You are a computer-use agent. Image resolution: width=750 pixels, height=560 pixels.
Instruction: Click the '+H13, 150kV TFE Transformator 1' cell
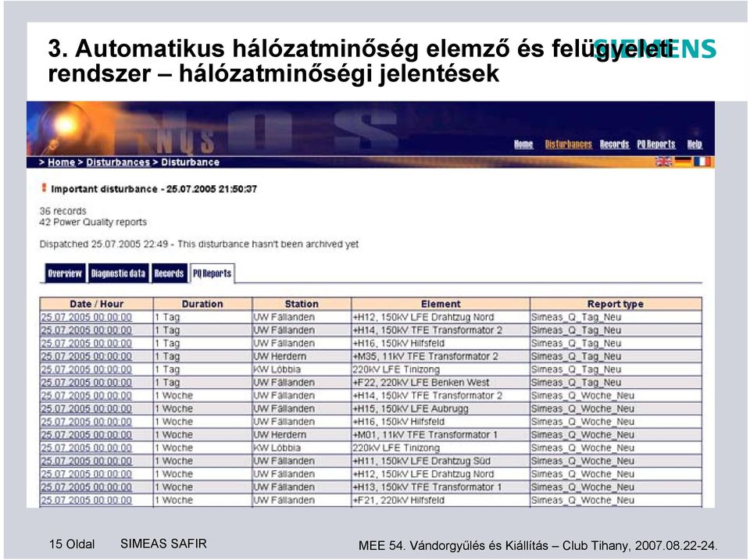coord(441,487)
